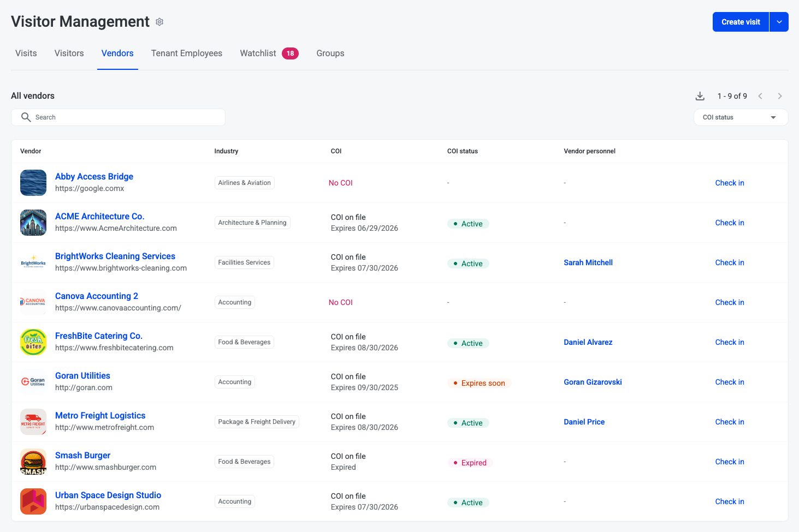
Task: Select the Visitors tab
Action: click(69, 53)
